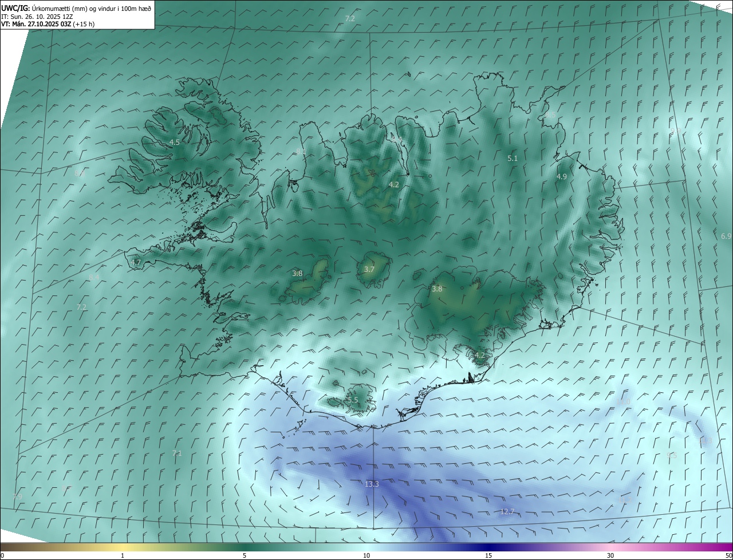Click the title 'UWC/IG: Úrkomumætti (mm) og vindur'

(x=76, y=9)
